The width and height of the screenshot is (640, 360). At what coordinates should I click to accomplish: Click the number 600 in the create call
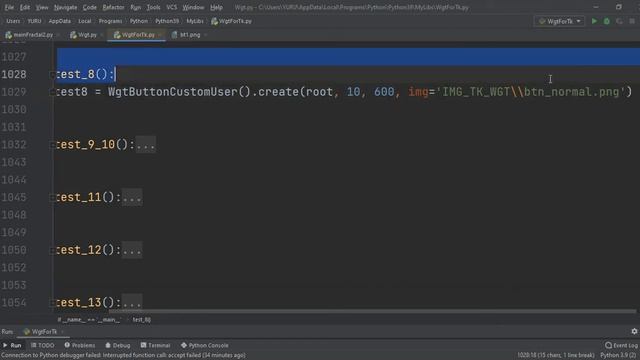point(384,92)
